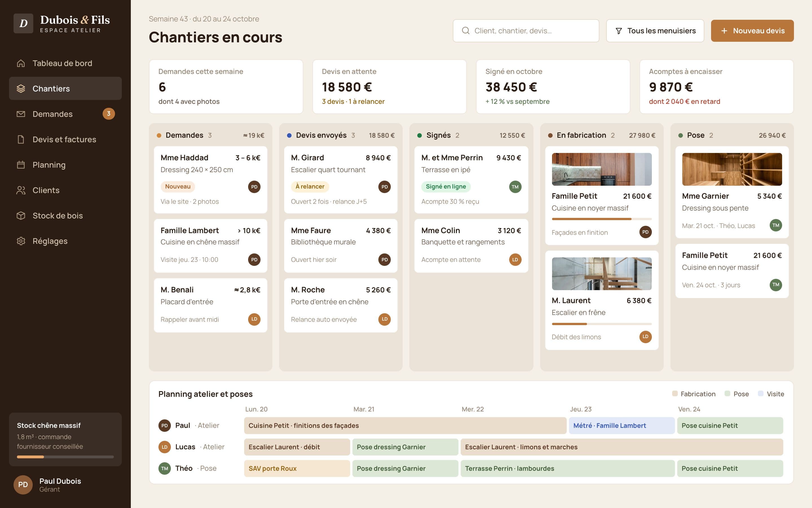Open the dressing photo on Mme Garnier card
The height and width of the screenshot is (508, 812).
click(732, 169)
